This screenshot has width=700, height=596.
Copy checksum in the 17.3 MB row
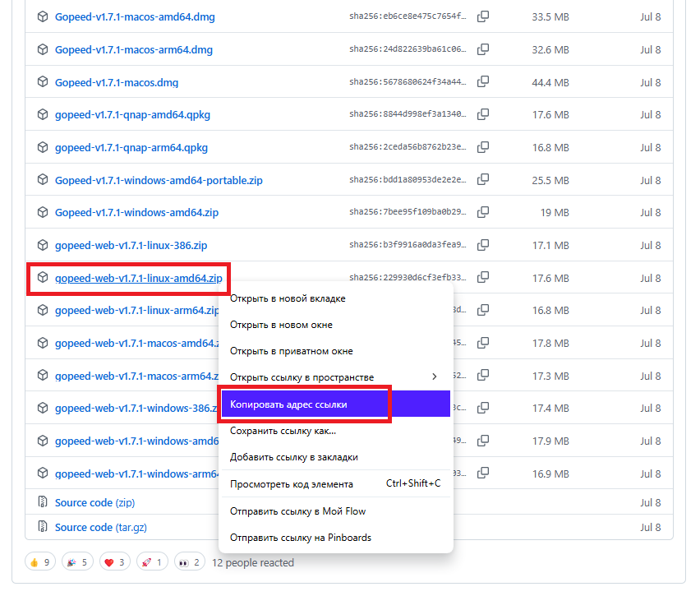click(483, 376)
